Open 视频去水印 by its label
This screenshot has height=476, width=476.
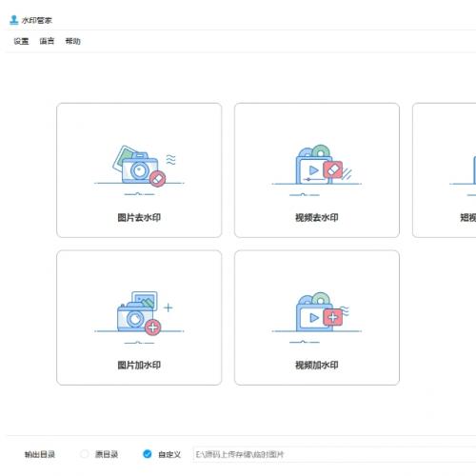(317, 217)
